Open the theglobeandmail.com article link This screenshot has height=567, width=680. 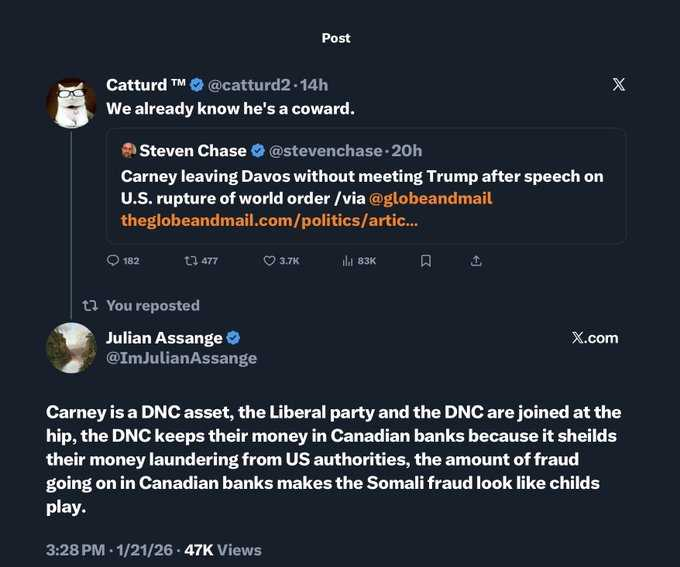click(x=269, y=219)
